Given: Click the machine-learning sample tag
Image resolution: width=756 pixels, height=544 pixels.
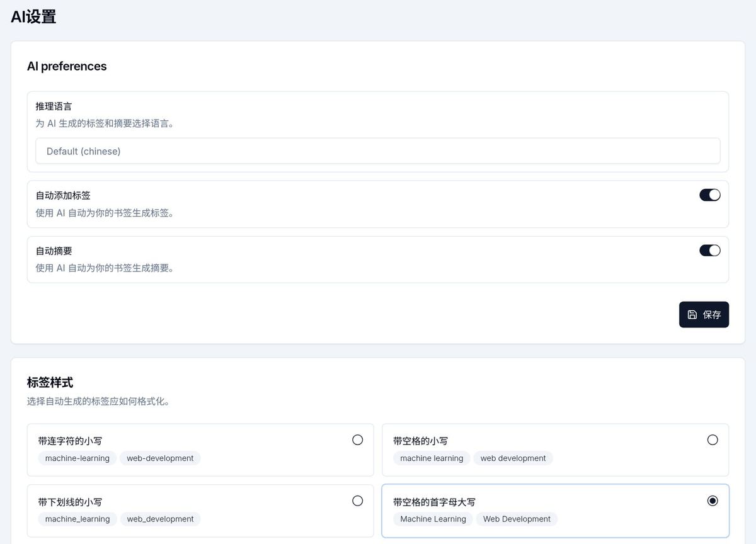Looking at the screenshot, I should tap(77, 458).
